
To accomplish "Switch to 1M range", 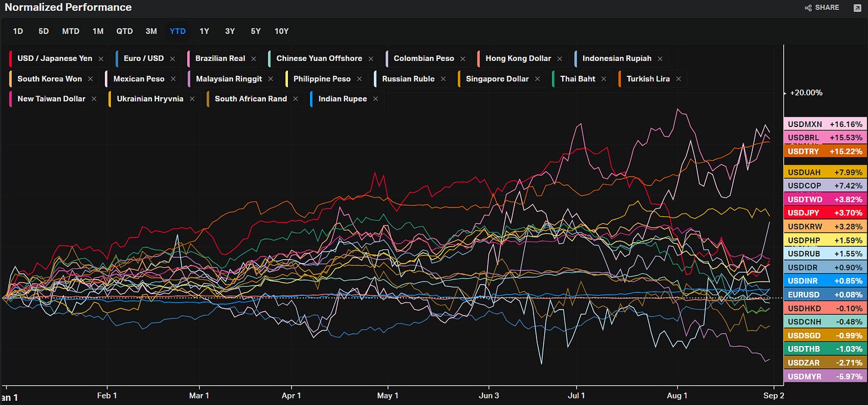I will coord(98,31).
